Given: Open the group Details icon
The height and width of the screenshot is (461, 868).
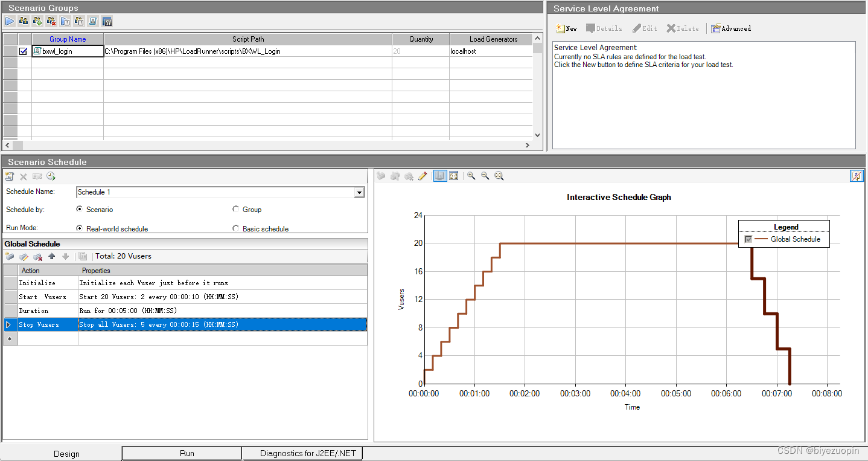Looking at the screenshot, I should click(79, 21).
